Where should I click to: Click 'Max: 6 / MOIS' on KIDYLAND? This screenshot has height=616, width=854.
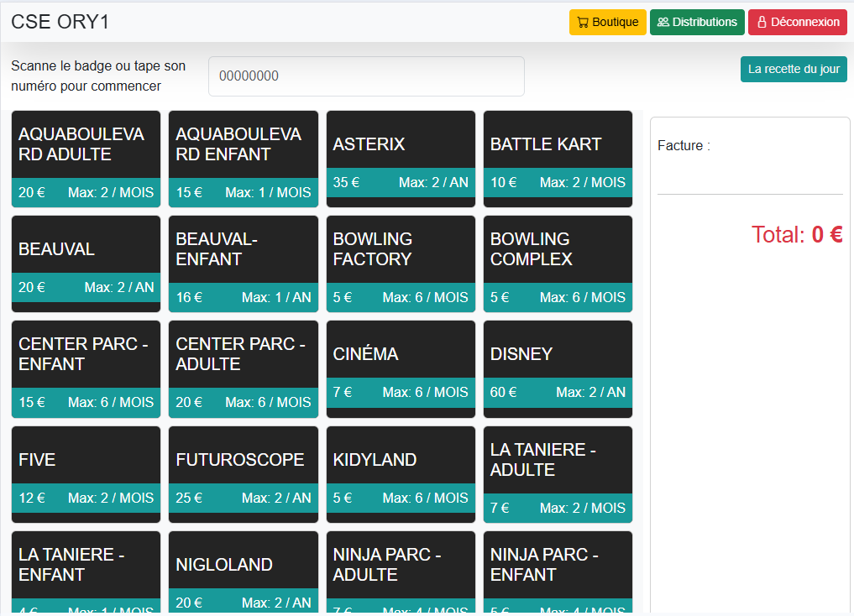[x=426, y=498]
